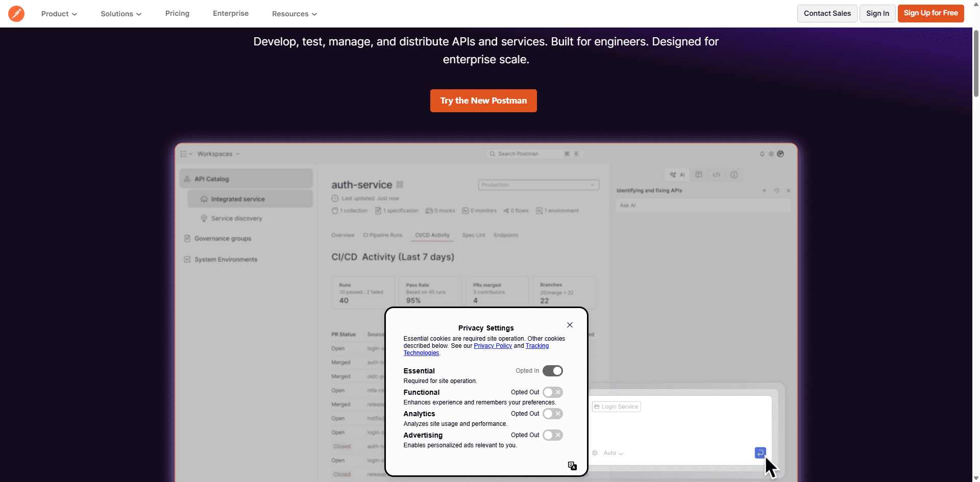Click the Contact Sales button

click(827, 13)
